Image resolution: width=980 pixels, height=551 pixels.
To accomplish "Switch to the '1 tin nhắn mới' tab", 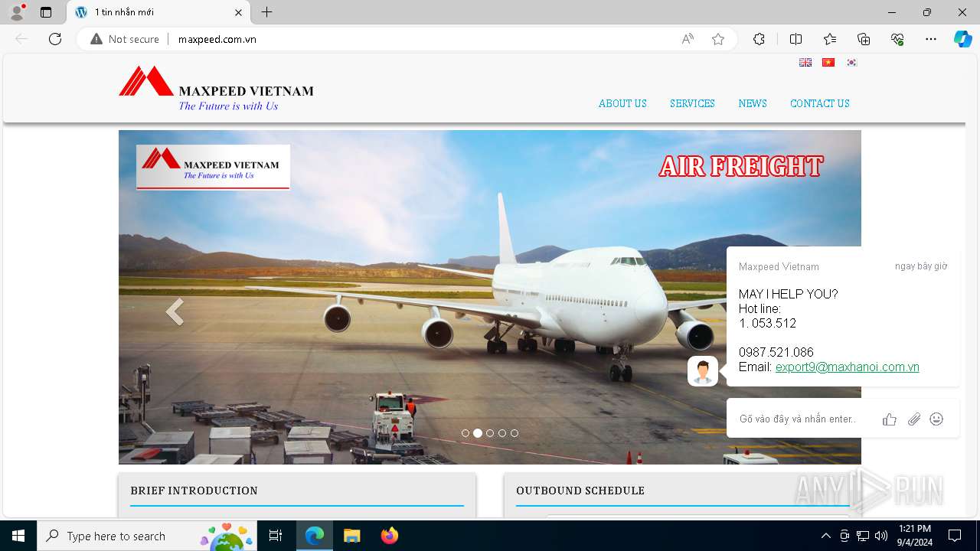I will [x=158, y=12].
